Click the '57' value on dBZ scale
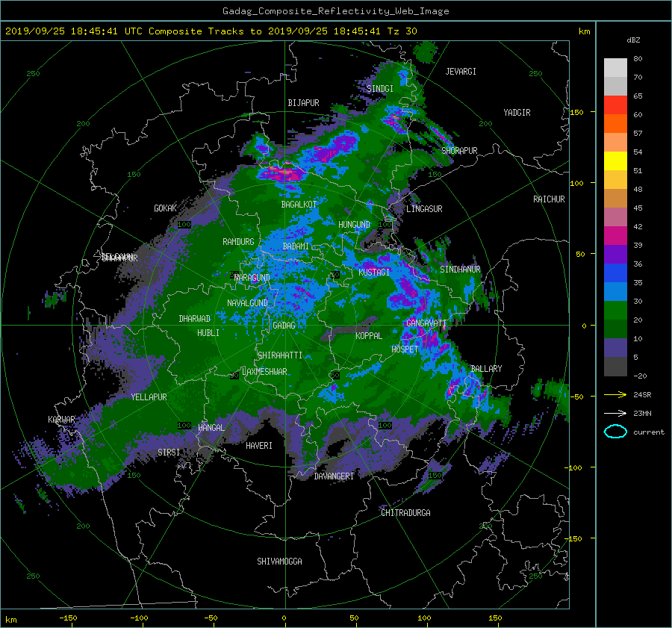Screen dimensions: 672x628 (638, 134)
